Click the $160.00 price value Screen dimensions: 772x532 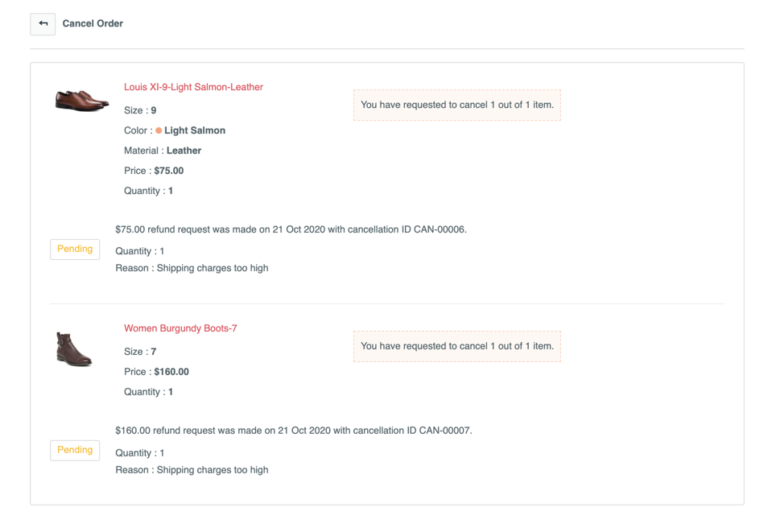(171, 372)
